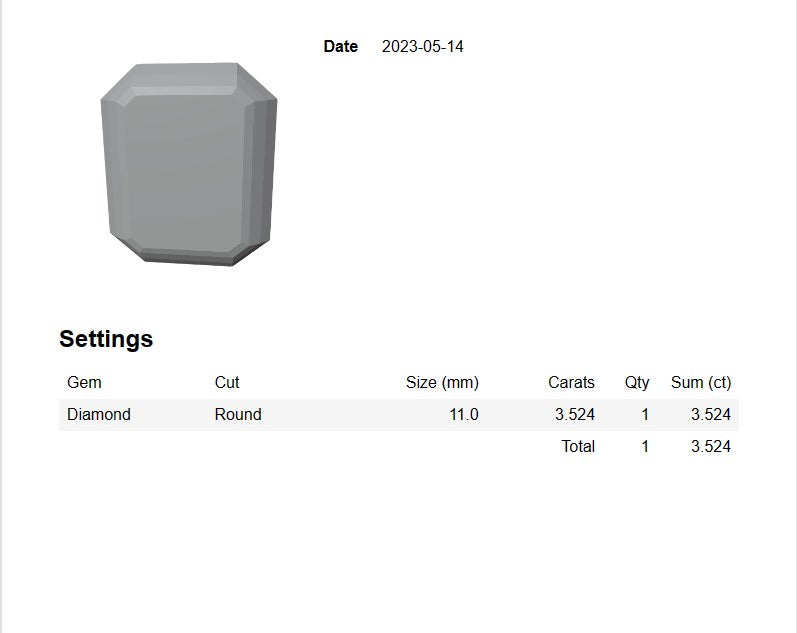Click the Size (mm) column header
This screenshot has width=797, height=633.
(x=442, y=382)
